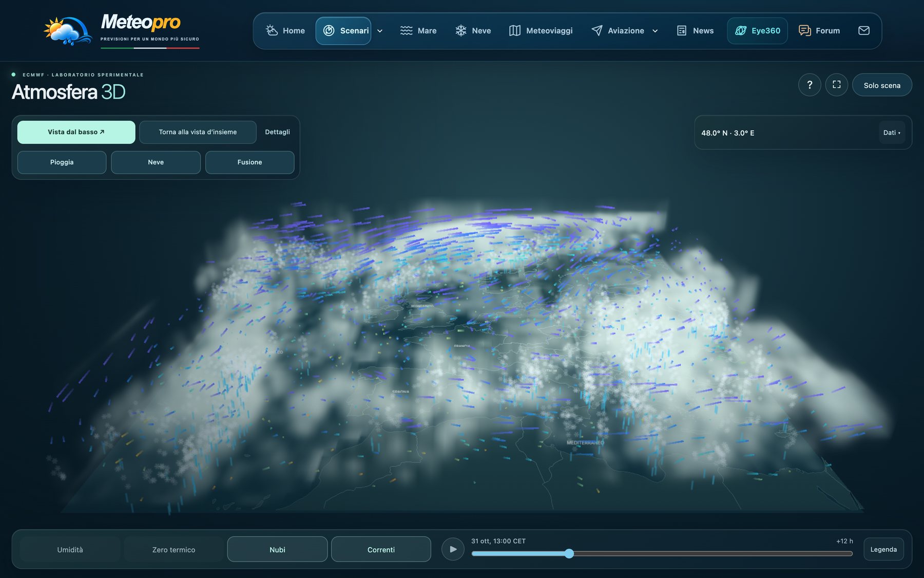Click the News newspaper icon

point(682,31)
